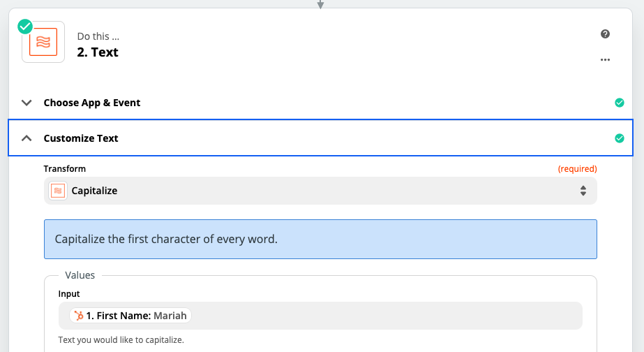Viewport: 644px width, 352px height.
Task: Open the Choose App & Event section
Action: tap(92, 103)
